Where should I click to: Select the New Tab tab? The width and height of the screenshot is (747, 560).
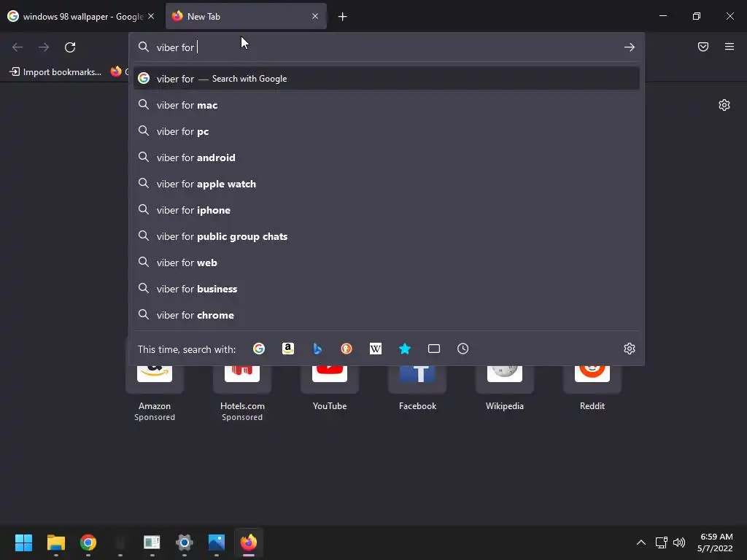click(x=246, y=16)
